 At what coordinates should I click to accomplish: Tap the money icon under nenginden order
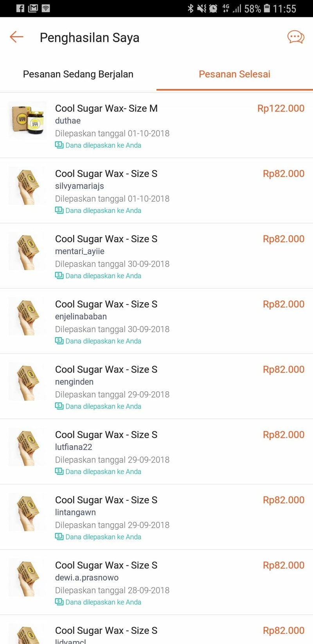(59, 406)
